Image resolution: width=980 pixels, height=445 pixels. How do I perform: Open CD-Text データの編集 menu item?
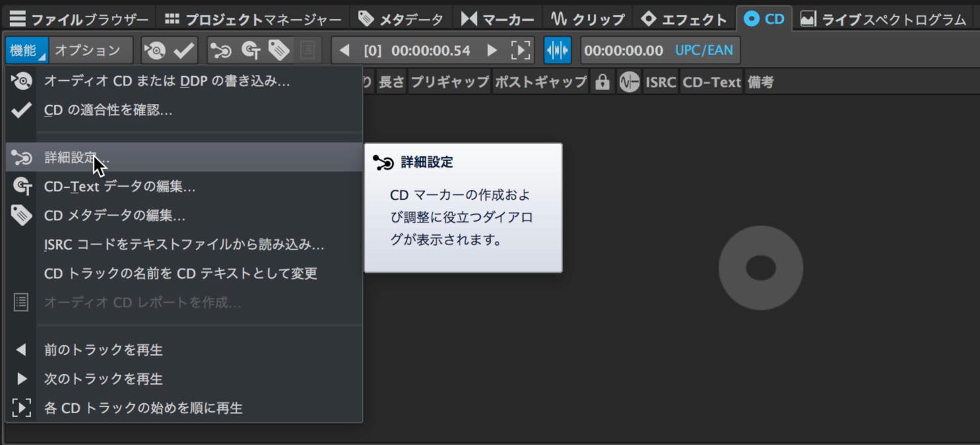(x=184, y=187)
